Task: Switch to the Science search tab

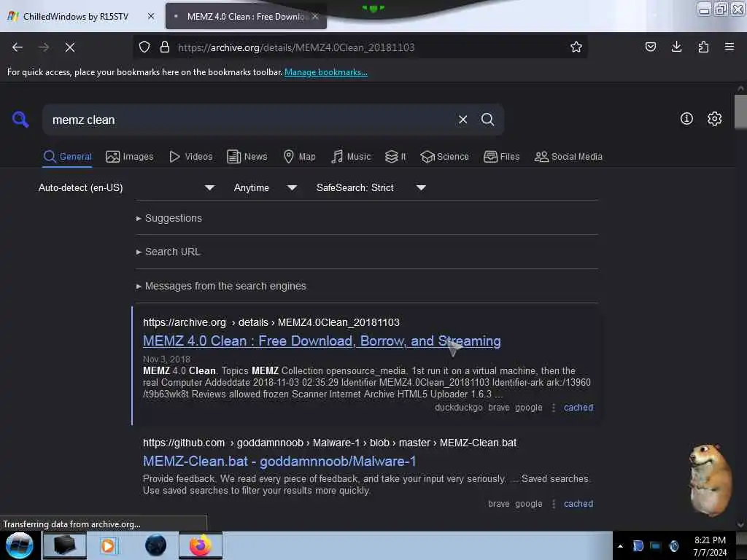Action: 444,157
